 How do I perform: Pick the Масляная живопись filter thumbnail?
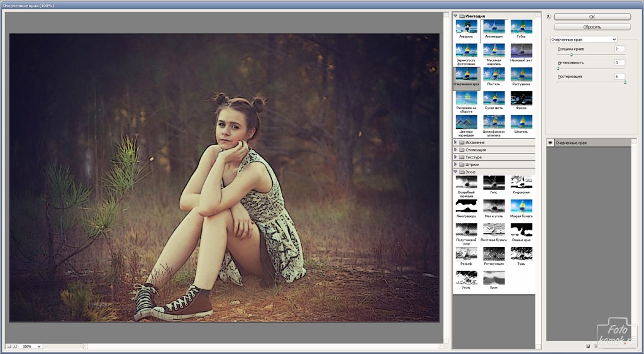pos(494,51)
